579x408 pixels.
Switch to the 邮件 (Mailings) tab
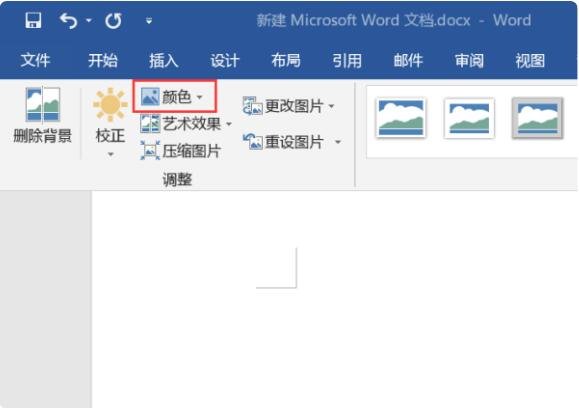coord(408,60)
